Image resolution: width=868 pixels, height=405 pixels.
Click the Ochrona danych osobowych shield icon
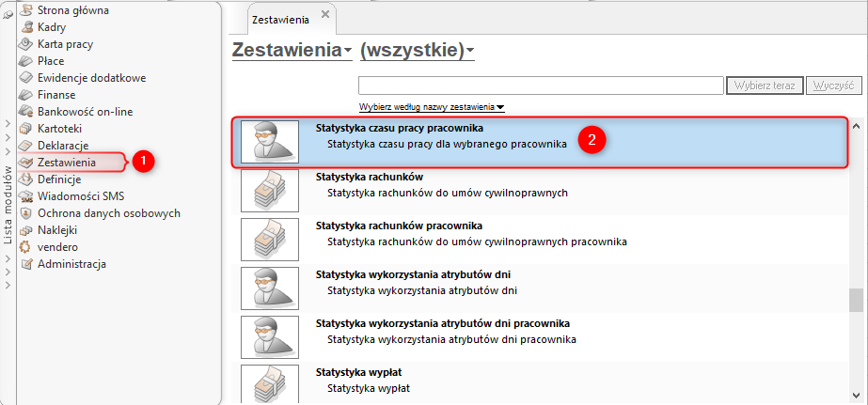26,213
